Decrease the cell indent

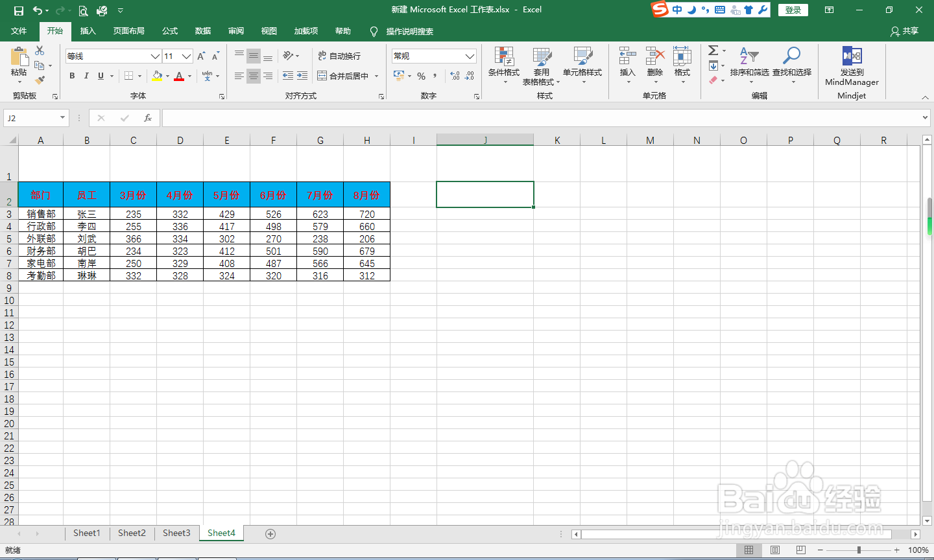point(288,76)
